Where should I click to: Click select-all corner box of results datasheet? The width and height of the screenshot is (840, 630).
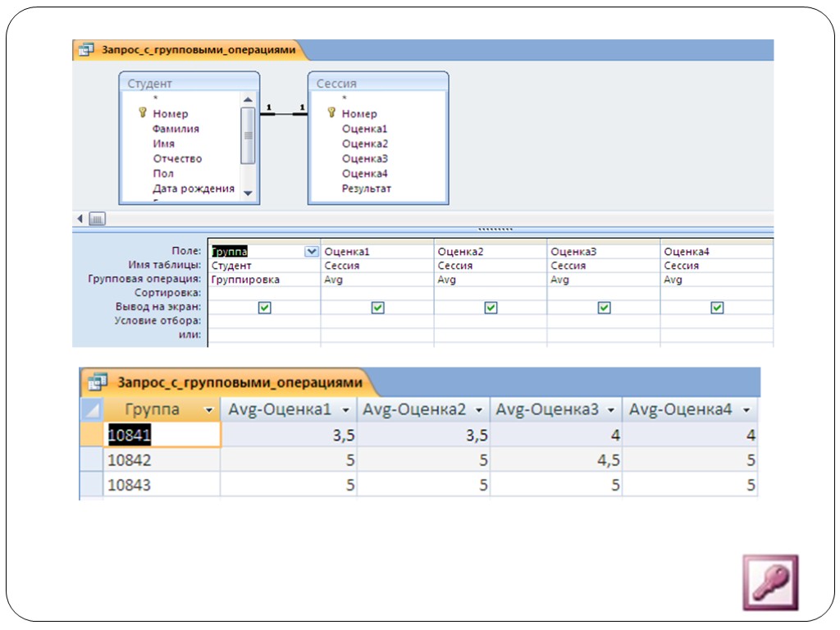click(92, 409)
